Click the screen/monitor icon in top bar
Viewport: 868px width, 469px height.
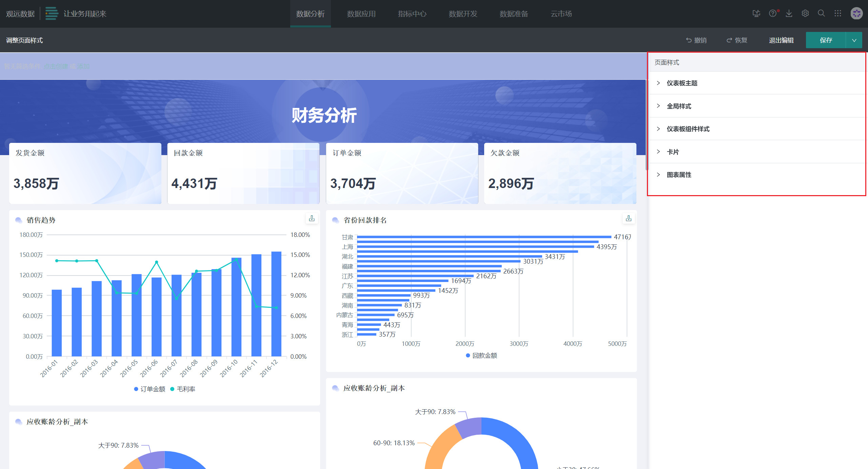click(x=756, y=14)
